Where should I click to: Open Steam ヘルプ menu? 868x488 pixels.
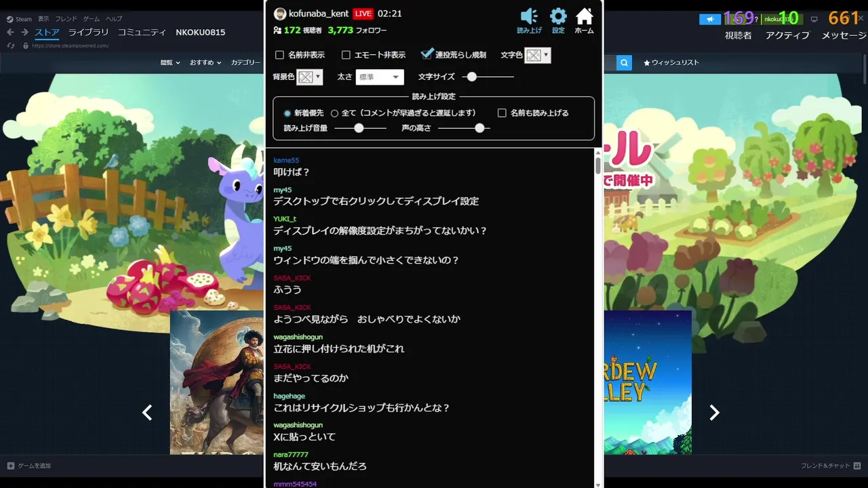pyautogui.click(x=114, y=19)
